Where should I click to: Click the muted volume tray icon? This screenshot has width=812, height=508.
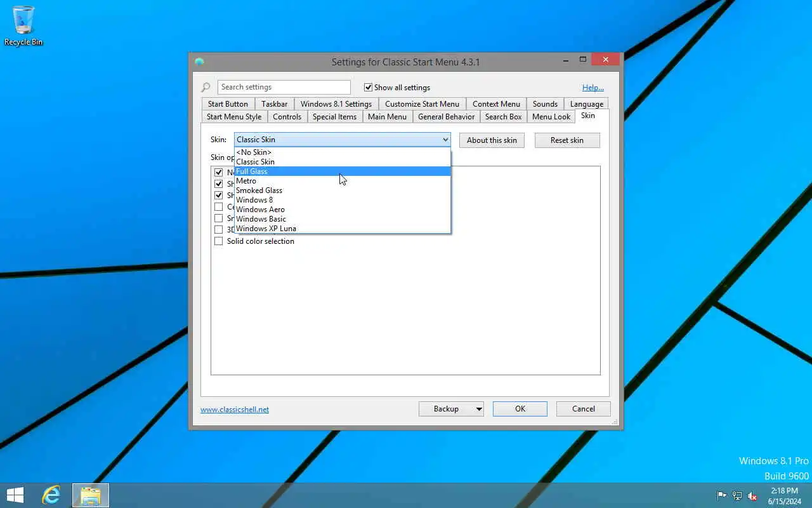(x=752, y=496)
